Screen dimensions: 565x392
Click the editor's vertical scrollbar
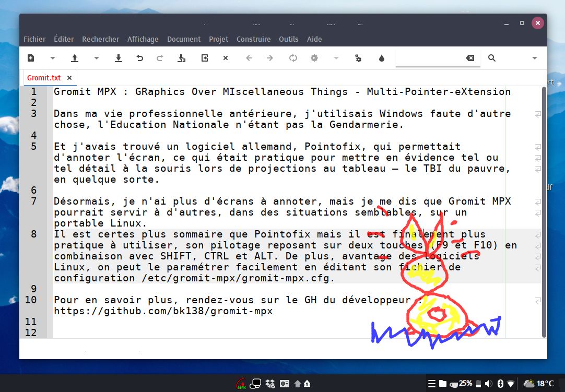pos(544,209)
